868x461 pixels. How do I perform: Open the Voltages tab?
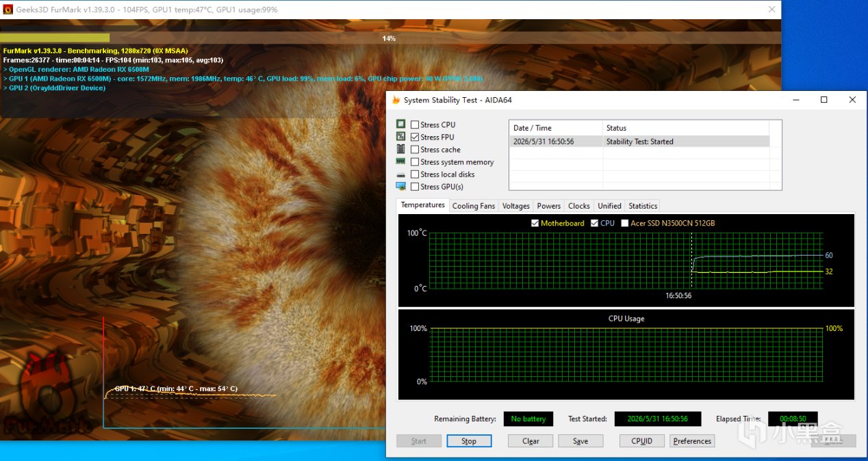(x=515, y=206)
